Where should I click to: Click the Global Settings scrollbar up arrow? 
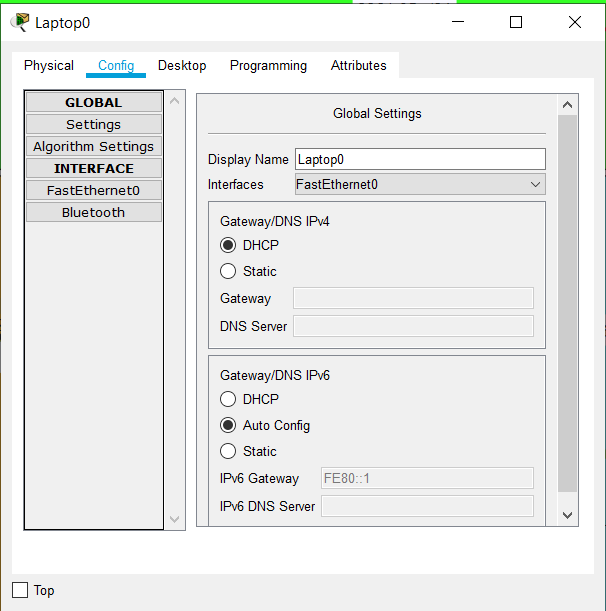(567, 104)
